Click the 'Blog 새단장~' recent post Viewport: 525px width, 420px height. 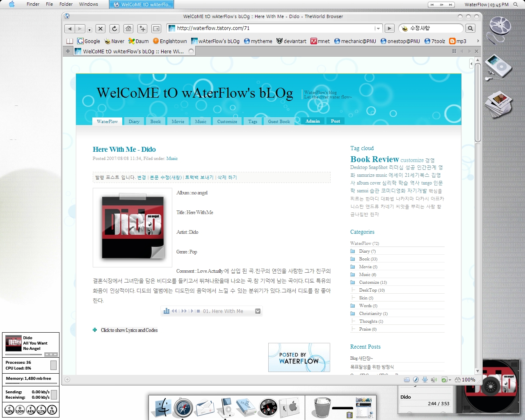coord(361,358)
